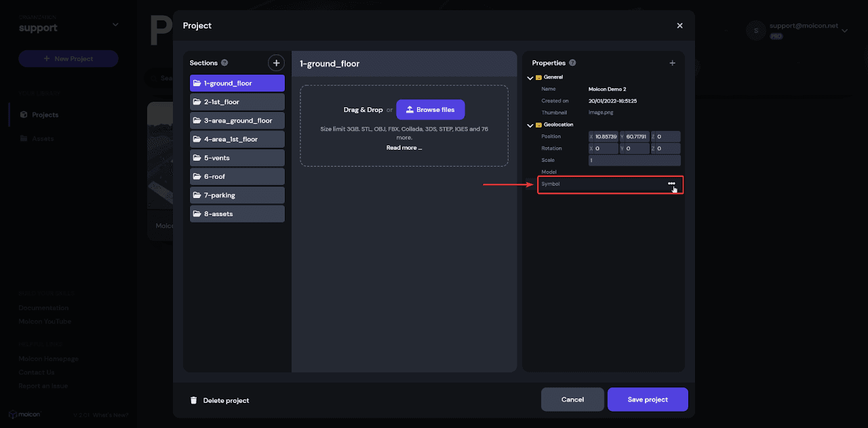Cancel the project dialog
The width and height of the screenshot is (868, 428).
(572, 400)
